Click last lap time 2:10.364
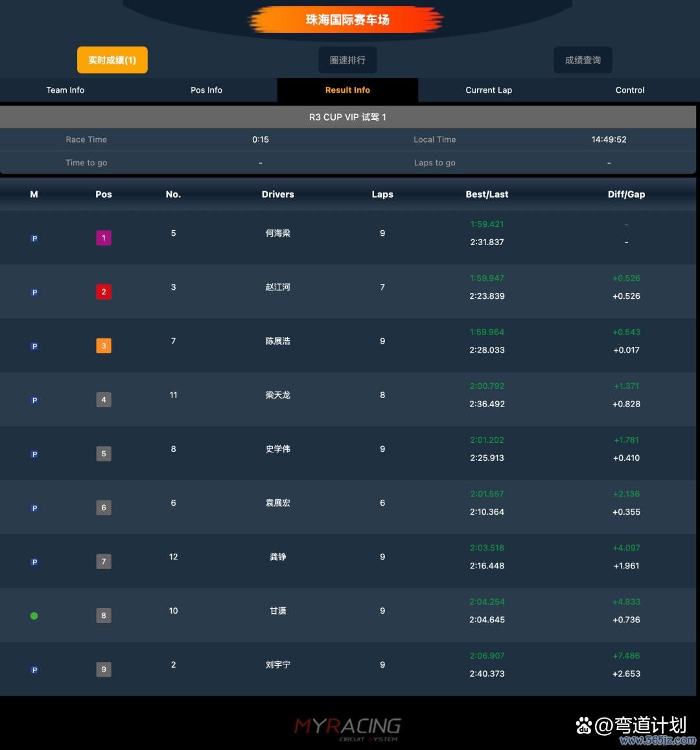Image resolution: width=700 pixels, height=750 pixels. (x=487, y=512)
